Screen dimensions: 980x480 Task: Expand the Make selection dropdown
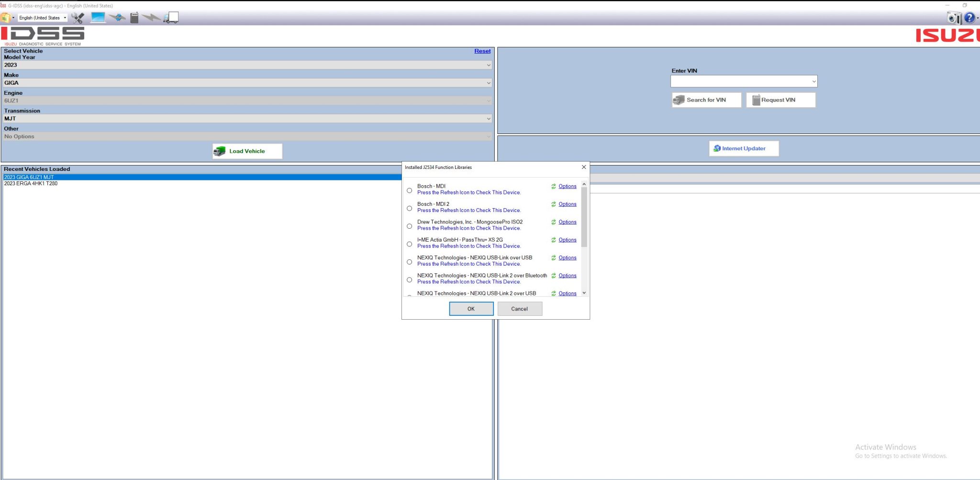coord(489,82)
